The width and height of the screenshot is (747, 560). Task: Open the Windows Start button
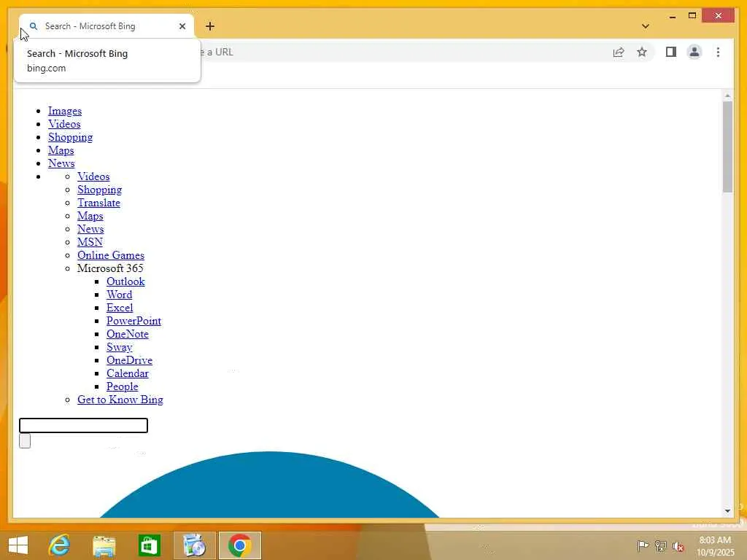(x=18, y=545)
